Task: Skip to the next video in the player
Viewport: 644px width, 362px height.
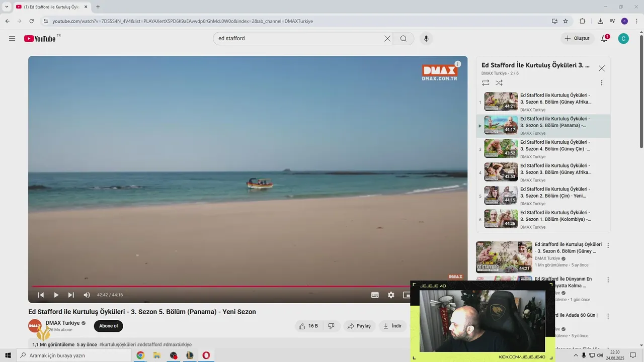Action: [x=71, y=295]
